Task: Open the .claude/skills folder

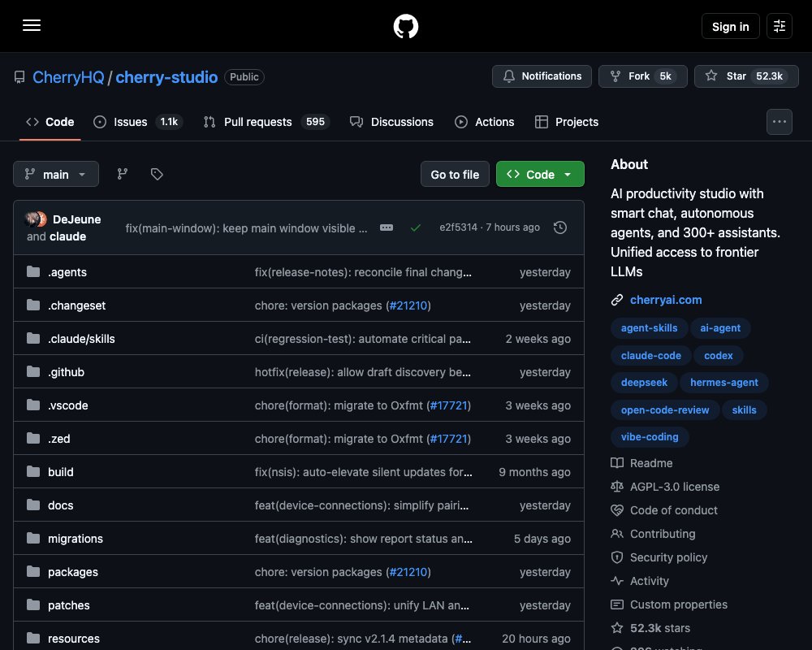Action: 81,339
